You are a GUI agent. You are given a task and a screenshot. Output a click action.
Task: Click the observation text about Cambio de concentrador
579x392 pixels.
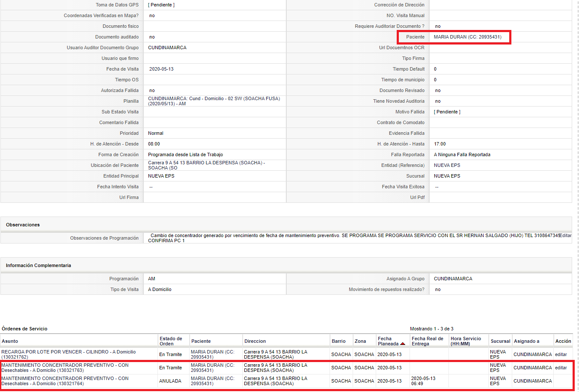[353, 238]
